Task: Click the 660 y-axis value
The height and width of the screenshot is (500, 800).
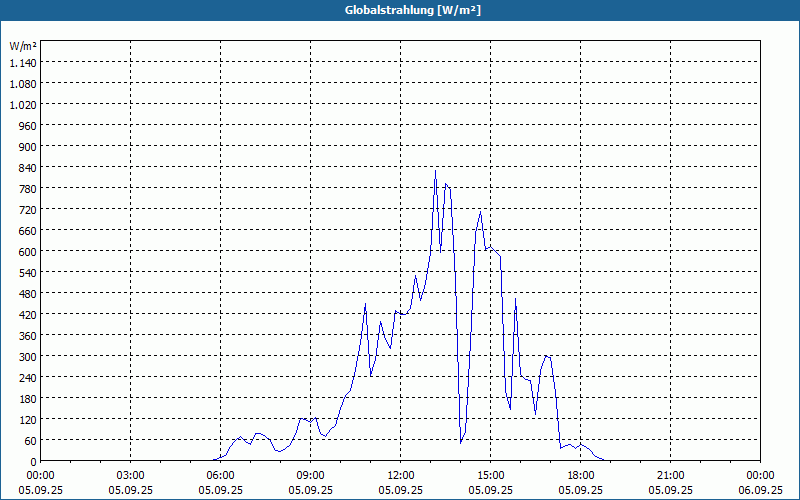Action: click(29, 231)
